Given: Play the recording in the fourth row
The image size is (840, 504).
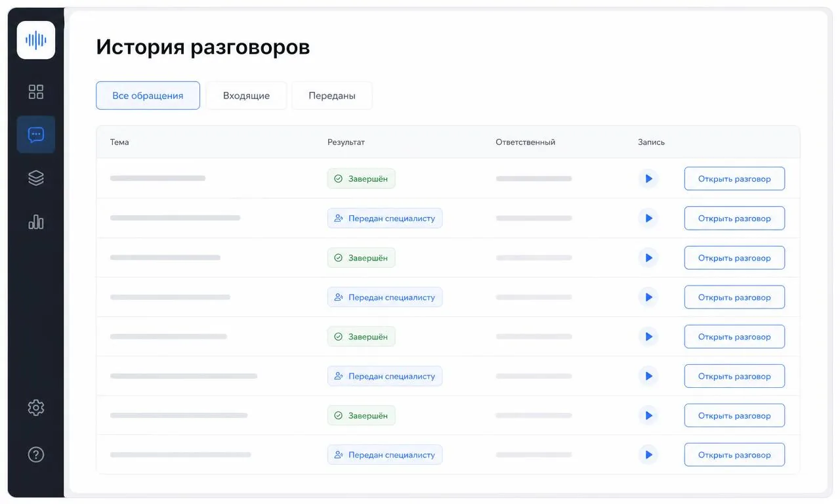Looking at the screenshot, I should 648,297.
